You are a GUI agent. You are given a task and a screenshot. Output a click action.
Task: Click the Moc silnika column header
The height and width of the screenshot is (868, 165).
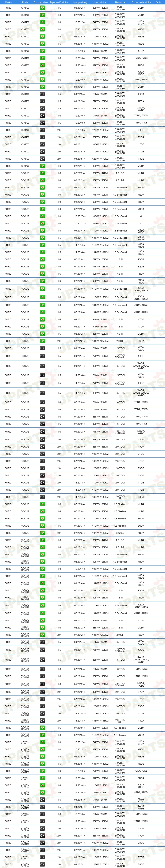click(x=100, y=2)
